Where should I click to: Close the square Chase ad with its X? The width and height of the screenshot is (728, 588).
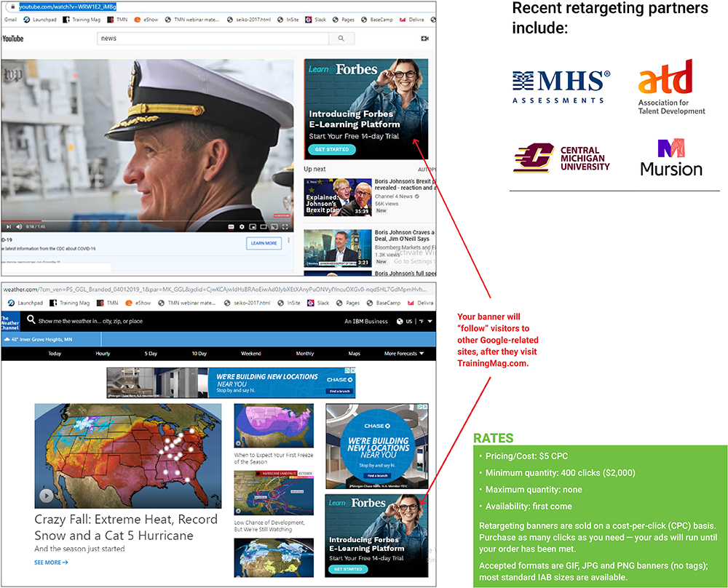pyautogui.click(x=425, y=407)
